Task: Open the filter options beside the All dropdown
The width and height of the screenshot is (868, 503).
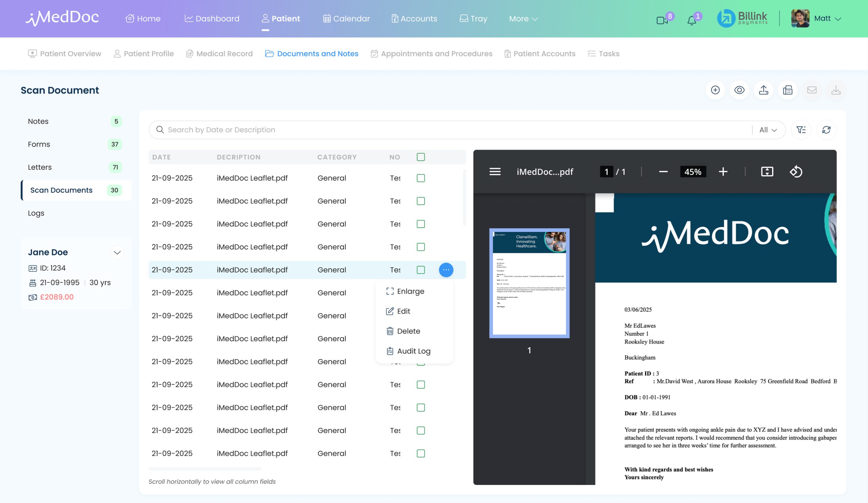Action: click(x=802, y=130)
